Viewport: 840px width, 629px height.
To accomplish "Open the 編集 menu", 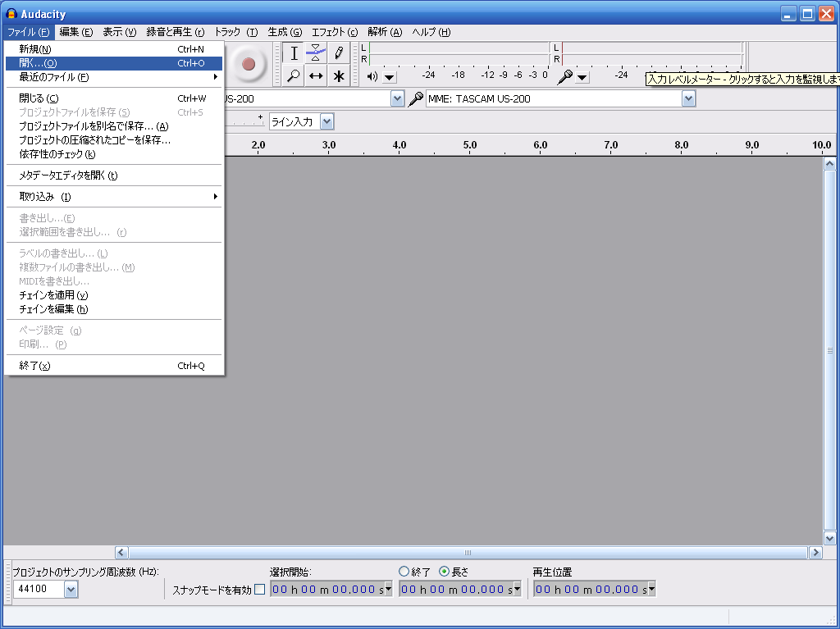I will (x=76, y=32).
